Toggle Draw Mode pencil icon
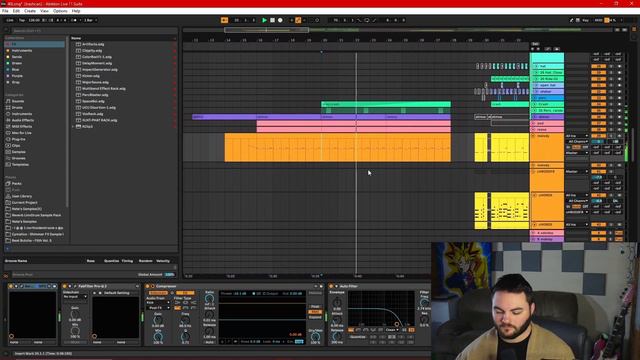640x360 pixels. (x=571, y=20)
